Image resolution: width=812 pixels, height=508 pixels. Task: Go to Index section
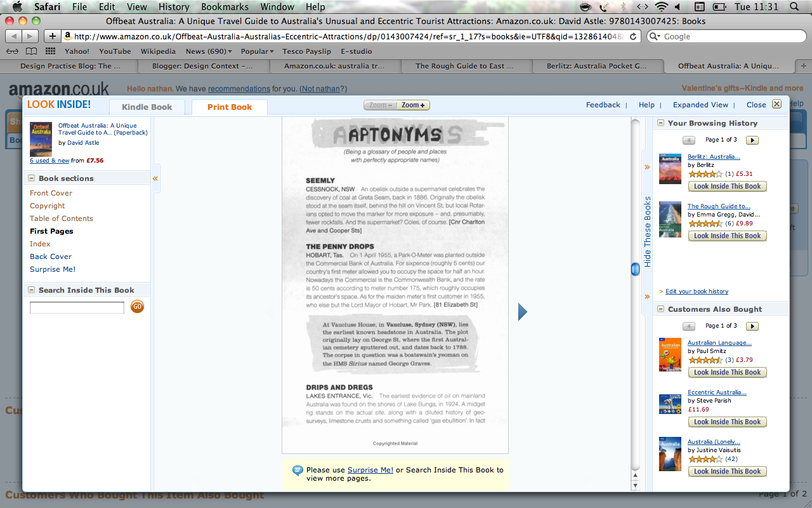40,244
